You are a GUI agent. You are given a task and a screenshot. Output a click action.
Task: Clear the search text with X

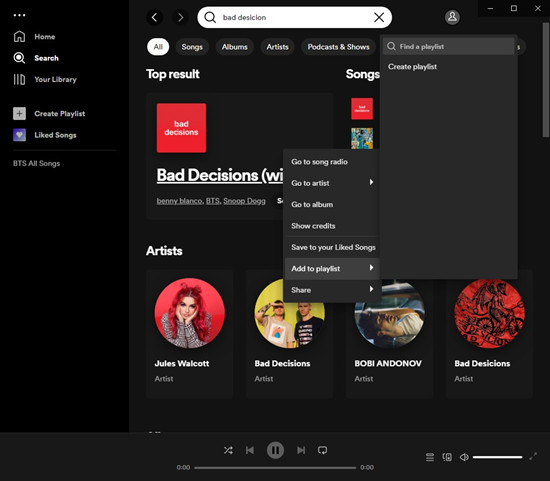[x=379, y=17]
